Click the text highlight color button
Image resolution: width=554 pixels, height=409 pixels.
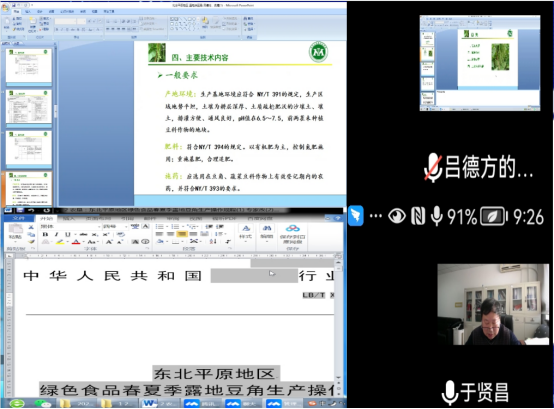click(x=60, y=242)
